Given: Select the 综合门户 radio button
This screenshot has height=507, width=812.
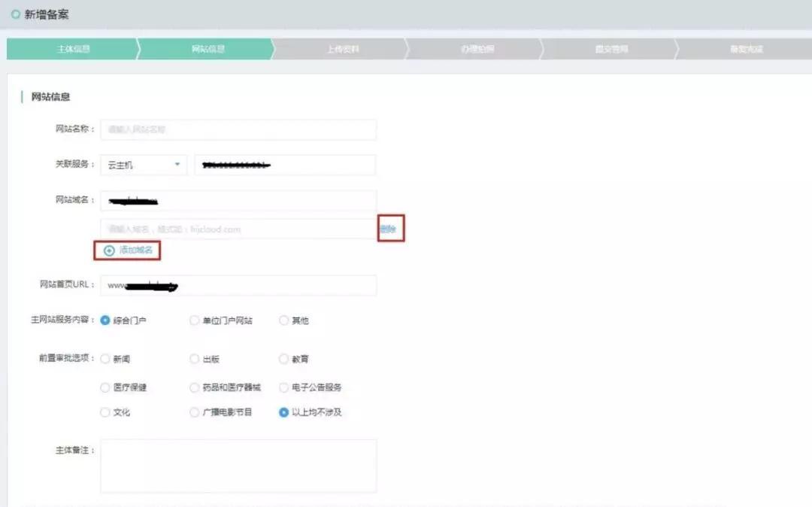Looking at the screenshot, I should coord(106,320).
